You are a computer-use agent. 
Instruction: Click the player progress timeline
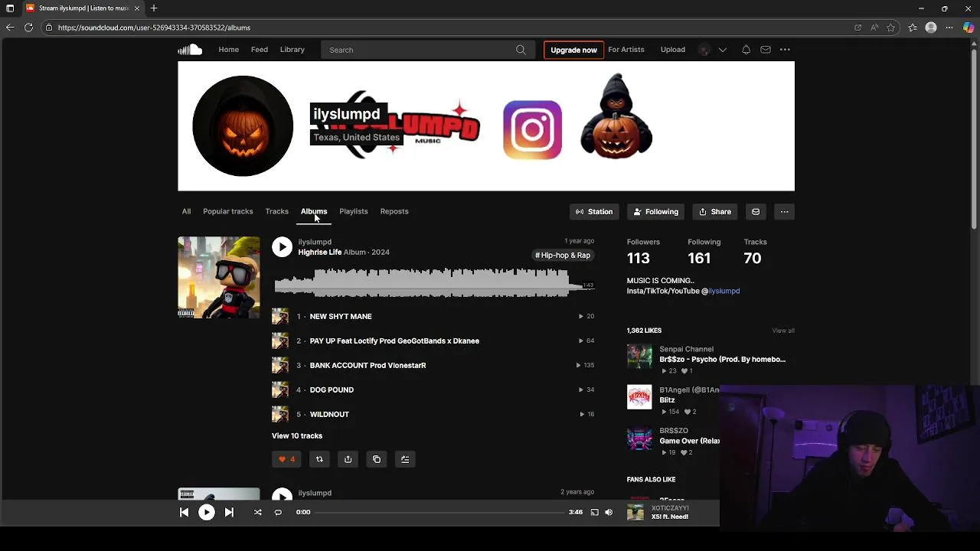click(439, 513)
